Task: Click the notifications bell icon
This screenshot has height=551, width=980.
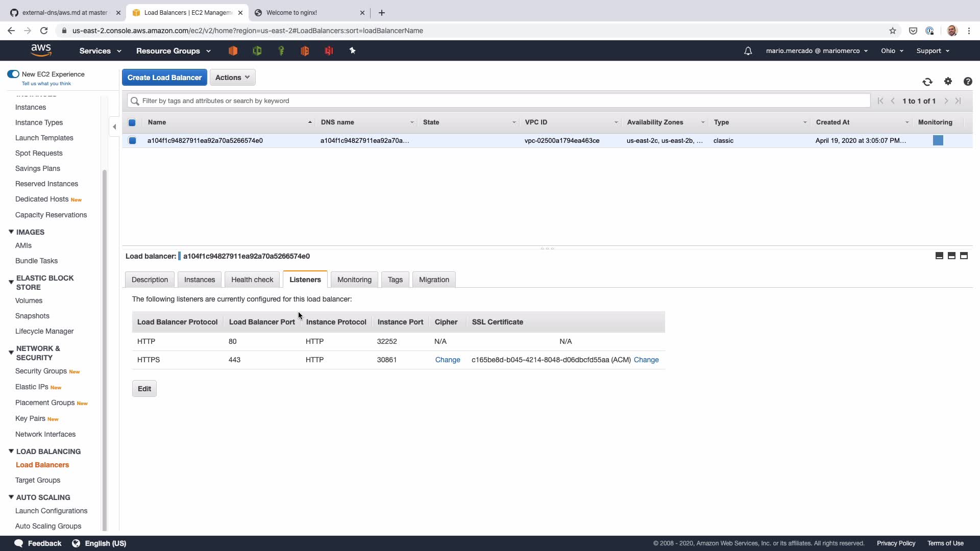Action: [748, 51]
